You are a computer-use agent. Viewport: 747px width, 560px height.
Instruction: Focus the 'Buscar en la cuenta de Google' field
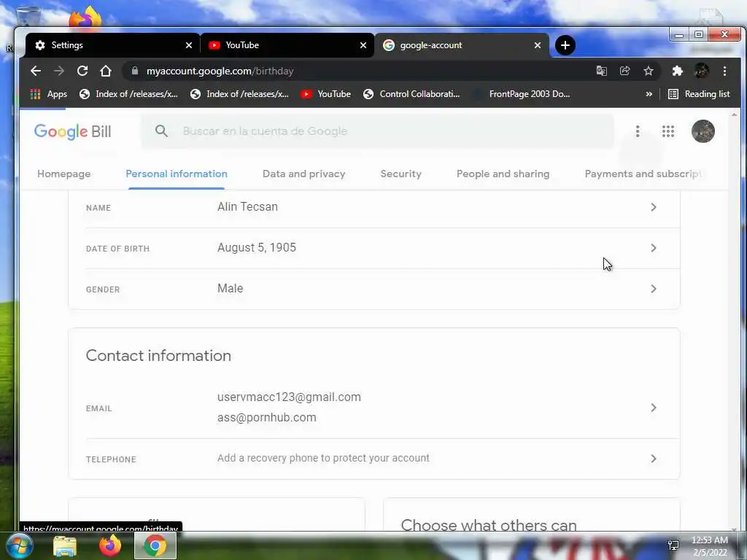pyautogui.click(x=377, y=131)
